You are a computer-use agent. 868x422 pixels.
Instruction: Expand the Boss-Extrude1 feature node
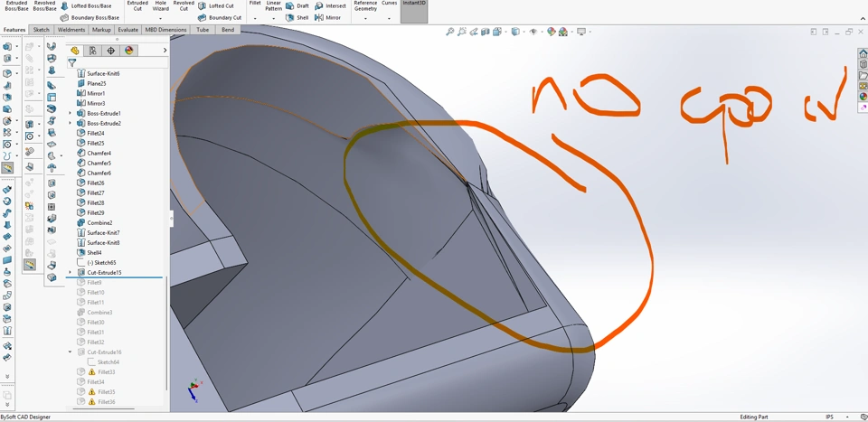[70, 113]
